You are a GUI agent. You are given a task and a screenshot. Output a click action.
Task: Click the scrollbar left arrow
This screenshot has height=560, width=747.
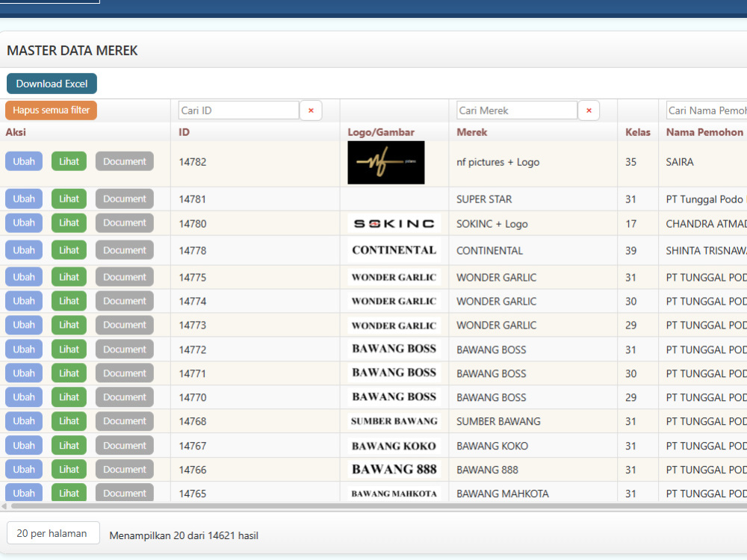pos(4,506)
